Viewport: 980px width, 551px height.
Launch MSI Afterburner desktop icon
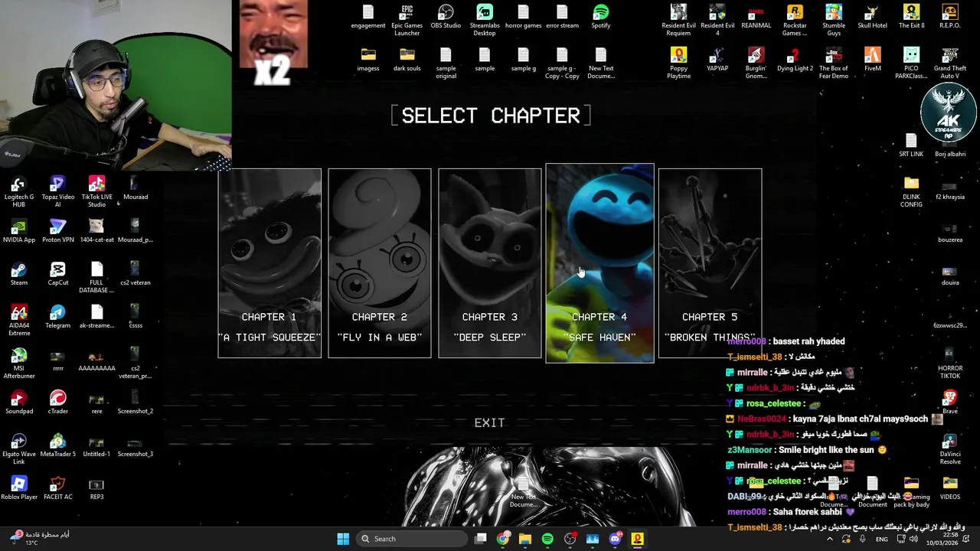point(18,363)
